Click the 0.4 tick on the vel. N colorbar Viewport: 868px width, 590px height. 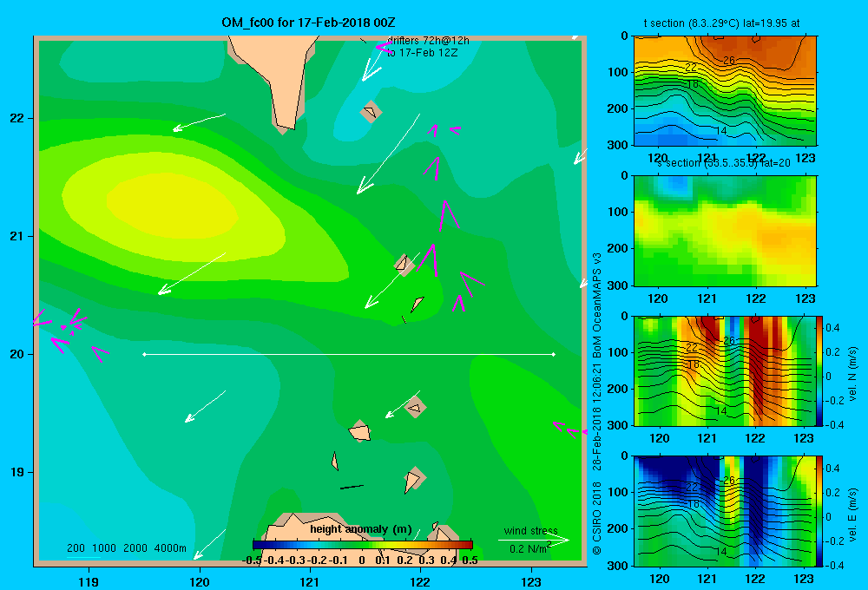(832, 328)
